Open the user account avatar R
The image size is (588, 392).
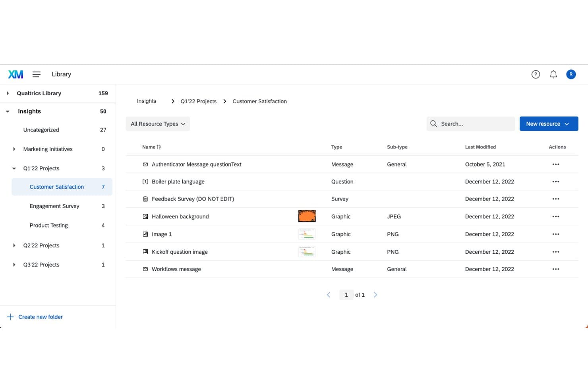point(571,74)
